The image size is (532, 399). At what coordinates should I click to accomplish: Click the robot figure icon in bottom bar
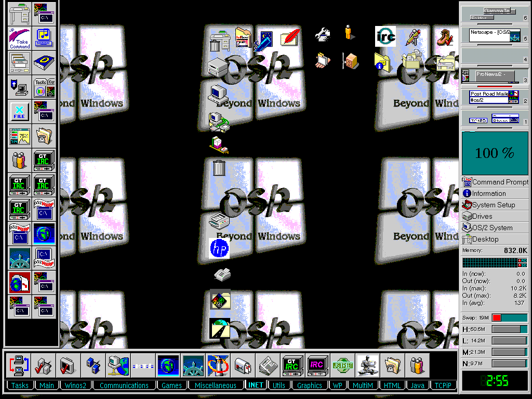click(368, 365)
